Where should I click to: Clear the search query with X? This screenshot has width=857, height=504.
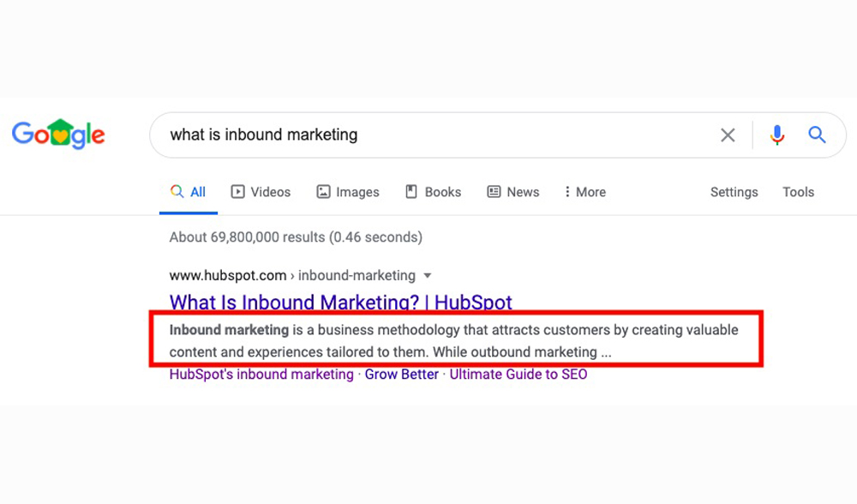click(x=728, y=135)
